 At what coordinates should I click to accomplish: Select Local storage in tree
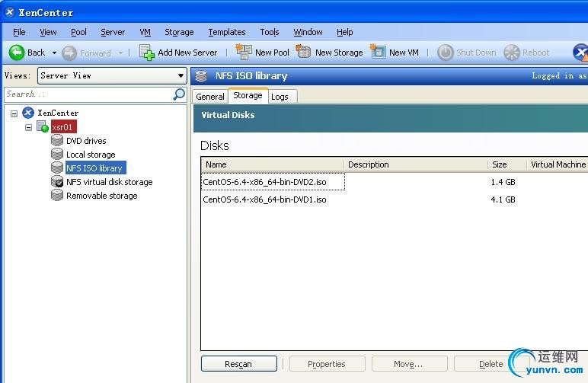point(91,155)
